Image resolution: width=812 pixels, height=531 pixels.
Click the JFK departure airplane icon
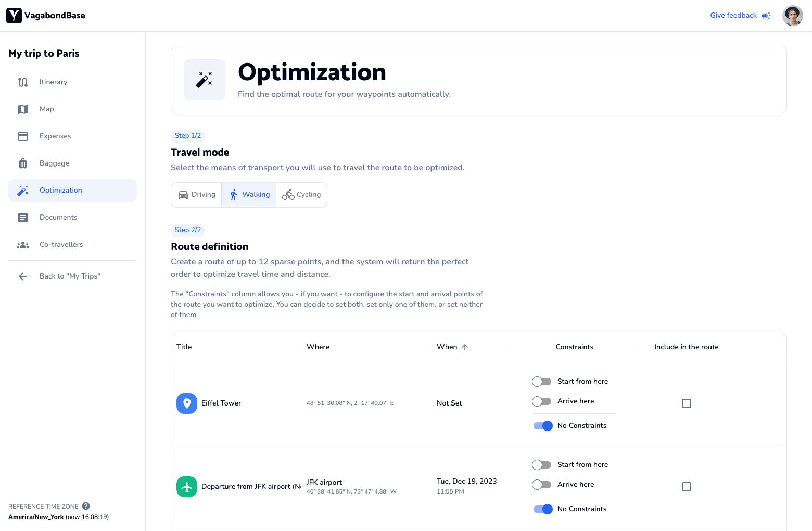(x=187, y=487)
